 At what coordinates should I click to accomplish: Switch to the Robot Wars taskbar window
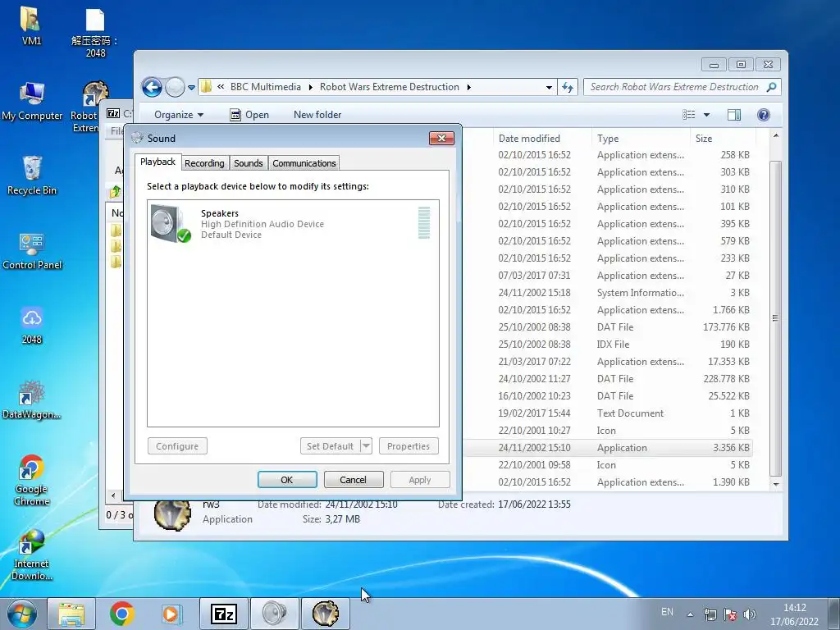point(325,614)
